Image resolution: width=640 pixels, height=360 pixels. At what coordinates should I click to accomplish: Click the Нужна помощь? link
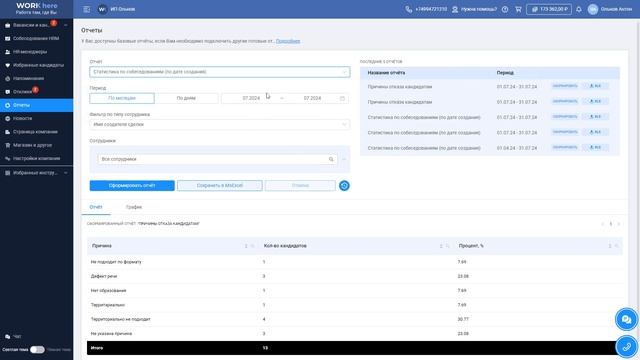[x=479, y=9]
